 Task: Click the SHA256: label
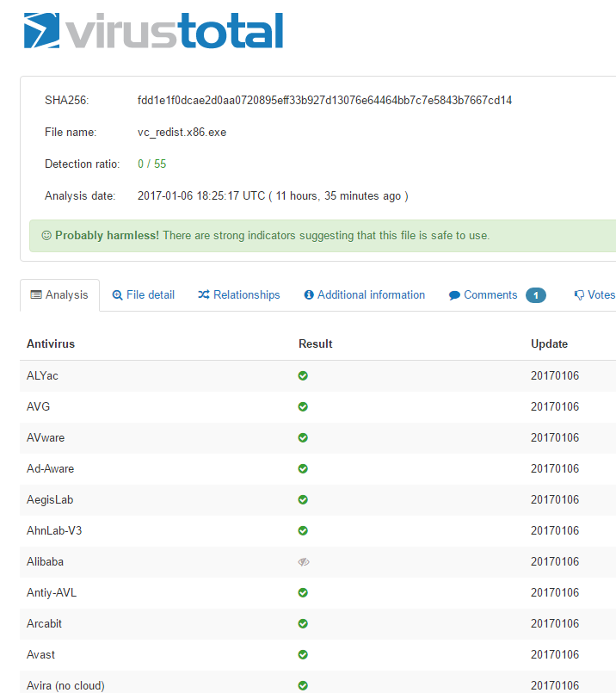67,101
